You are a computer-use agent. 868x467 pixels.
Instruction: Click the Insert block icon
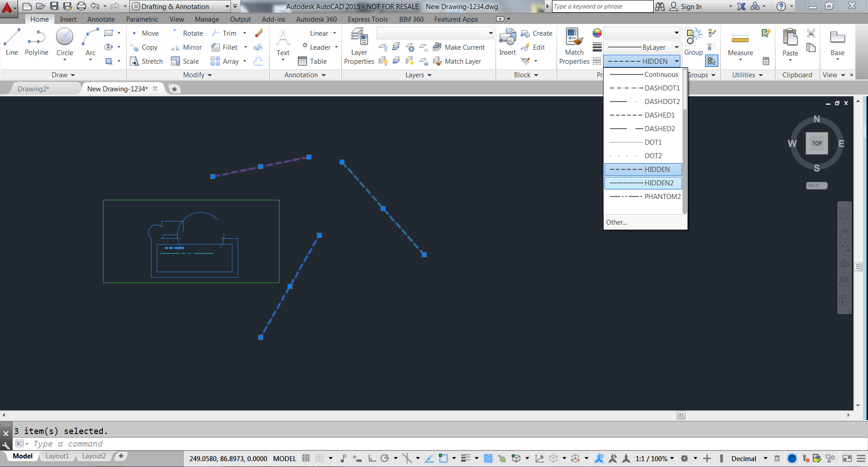507,42
